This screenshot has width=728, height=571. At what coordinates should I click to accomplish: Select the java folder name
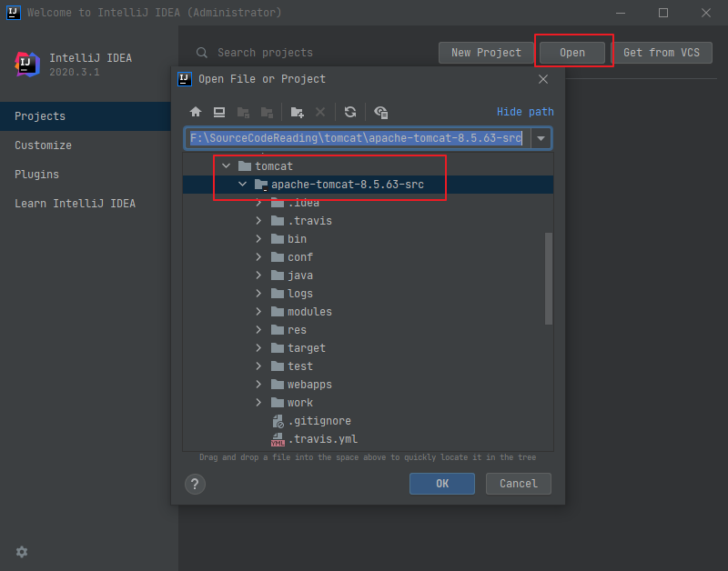(x=300, y=275)
